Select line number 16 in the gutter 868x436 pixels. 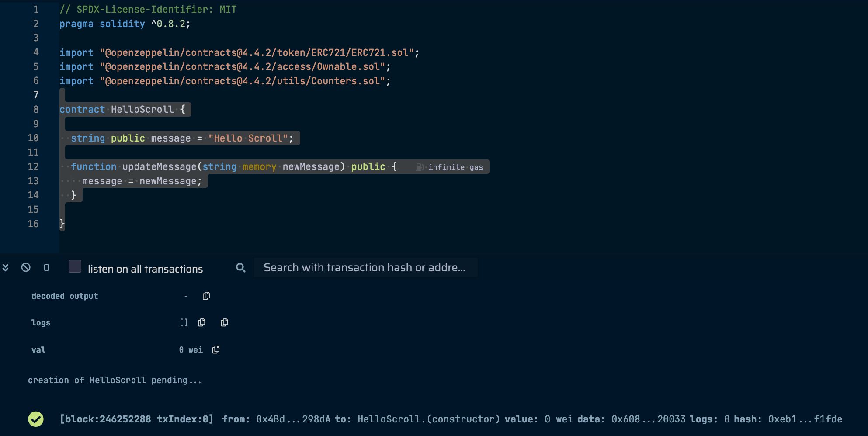(x=33, y=224)
